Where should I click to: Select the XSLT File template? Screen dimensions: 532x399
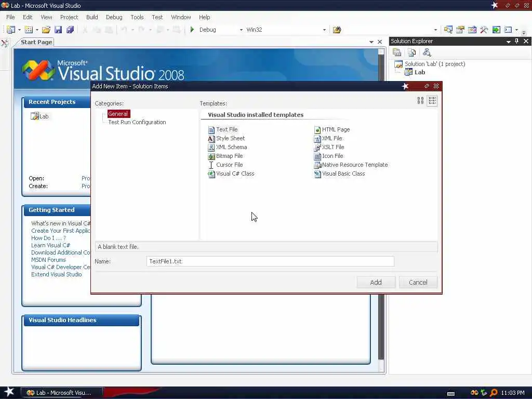[329, 147]
